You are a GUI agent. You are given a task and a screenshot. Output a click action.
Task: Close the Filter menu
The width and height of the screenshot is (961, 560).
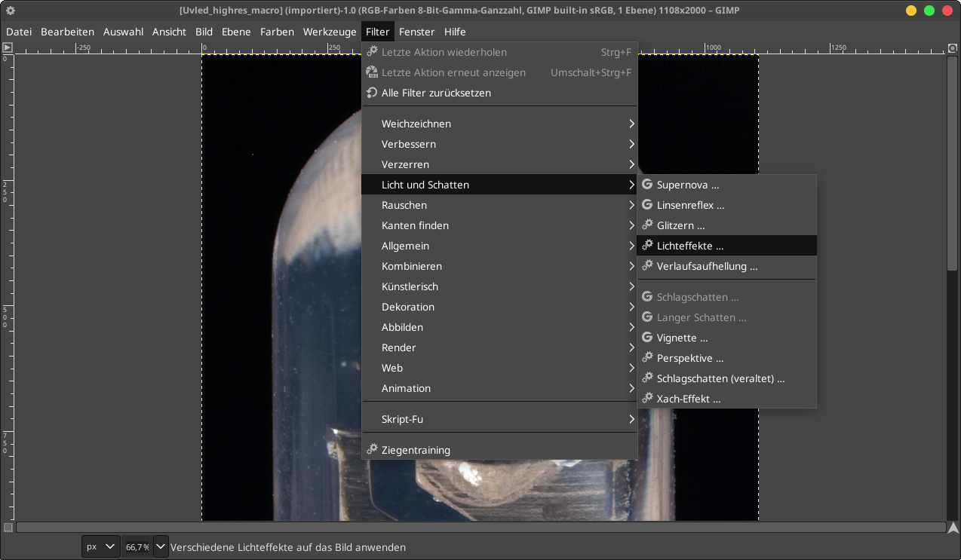click(378, 32)
